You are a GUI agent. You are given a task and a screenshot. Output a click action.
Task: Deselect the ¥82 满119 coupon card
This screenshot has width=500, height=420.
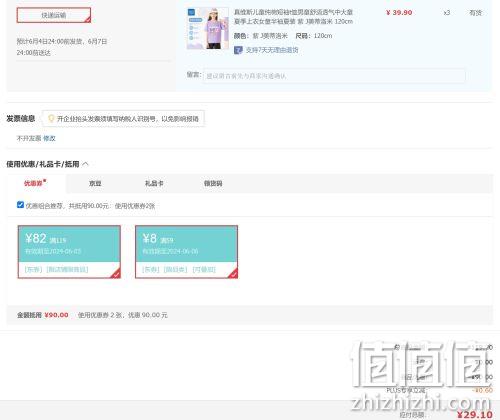pos(69,252)
